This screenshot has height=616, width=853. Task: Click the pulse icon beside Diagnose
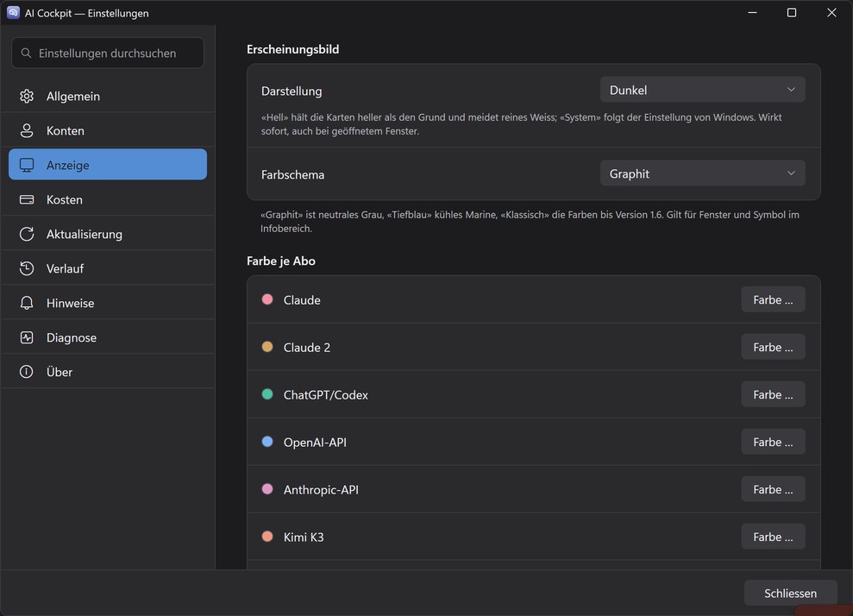[x=27, y=337]
